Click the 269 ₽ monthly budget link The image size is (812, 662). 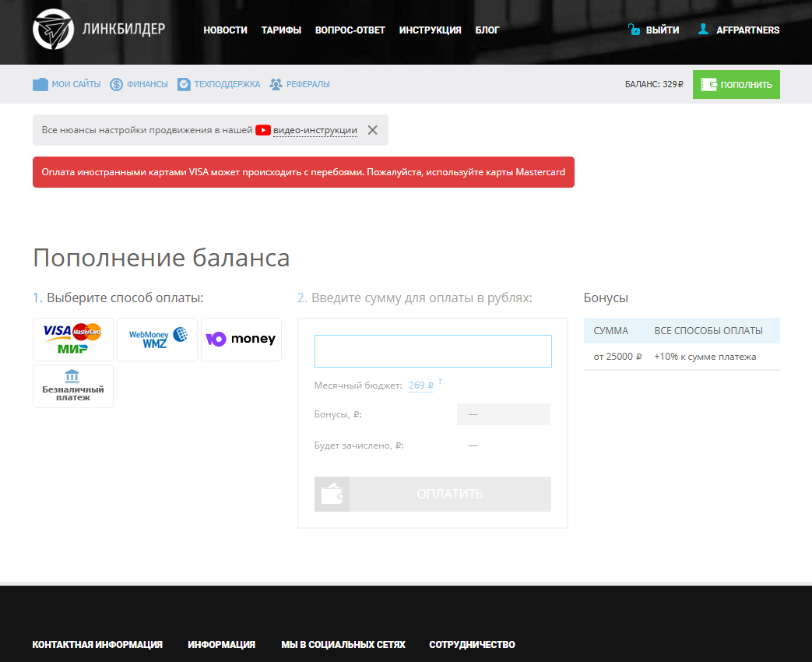(420, 386)
